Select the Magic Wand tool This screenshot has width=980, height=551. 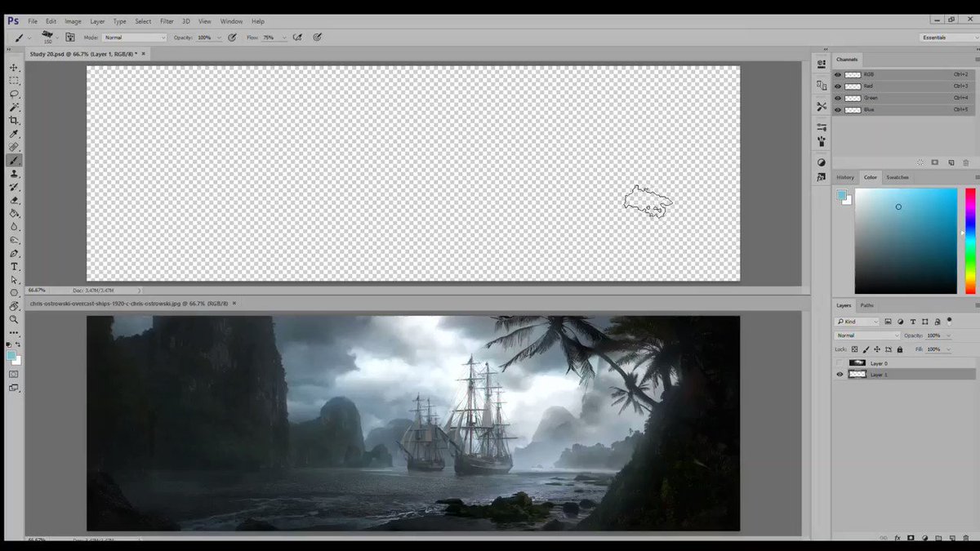(x=14, y=107)
